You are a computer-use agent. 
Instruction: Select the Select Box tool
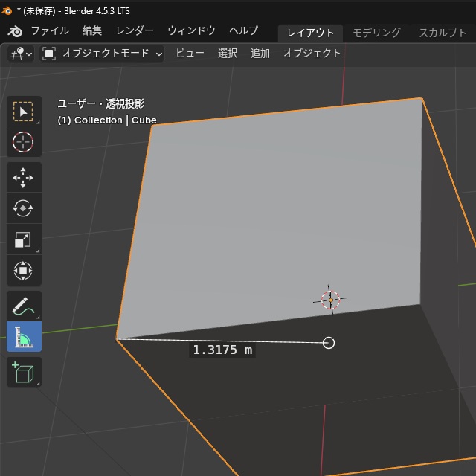tap(24, 111)
